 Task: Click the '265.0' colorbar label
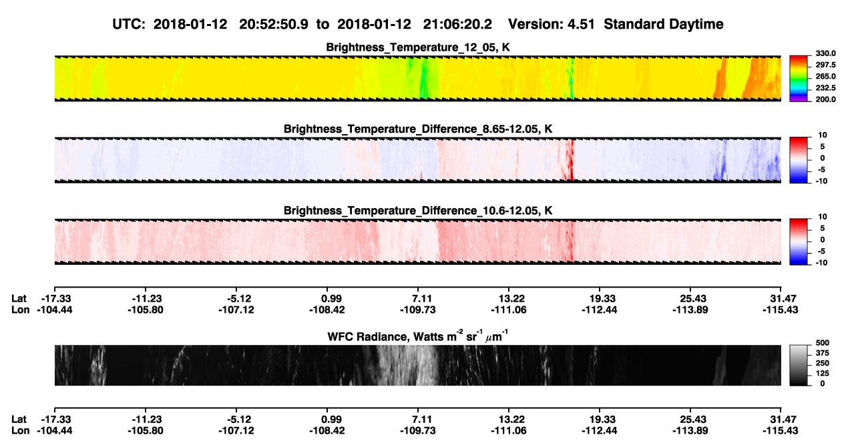pyautogui.click(x=826, y=77)
